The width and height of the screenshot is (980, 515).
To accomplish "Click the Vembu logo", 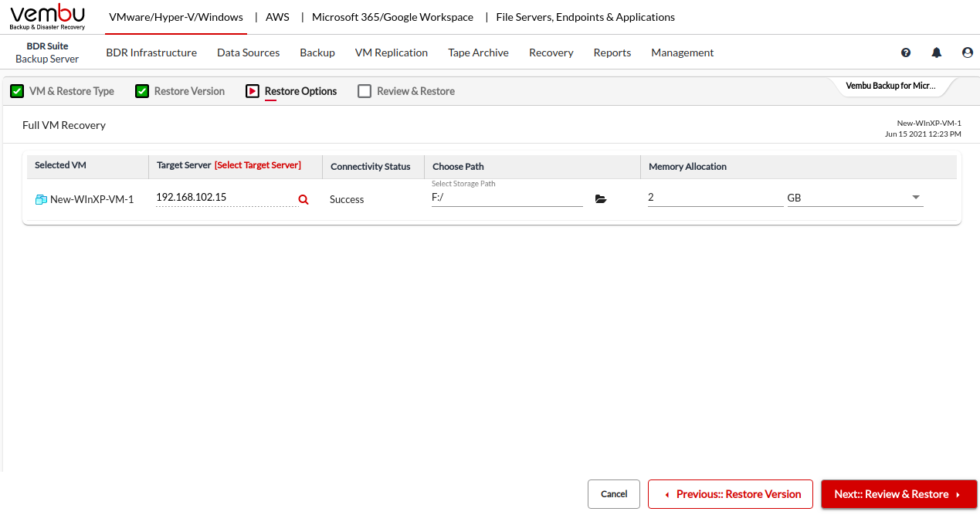I will click(x=48, y=17).
